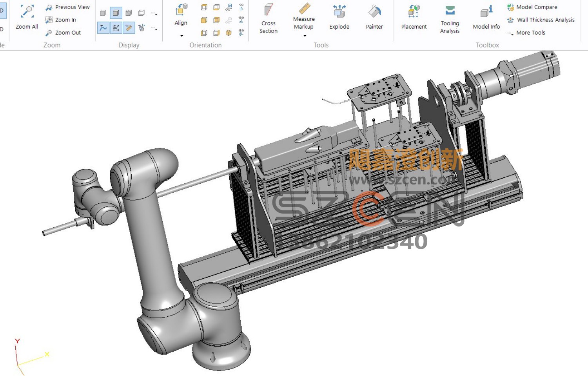Go back with Previous View
Screen dimensions: 588x376
[67, 7]
